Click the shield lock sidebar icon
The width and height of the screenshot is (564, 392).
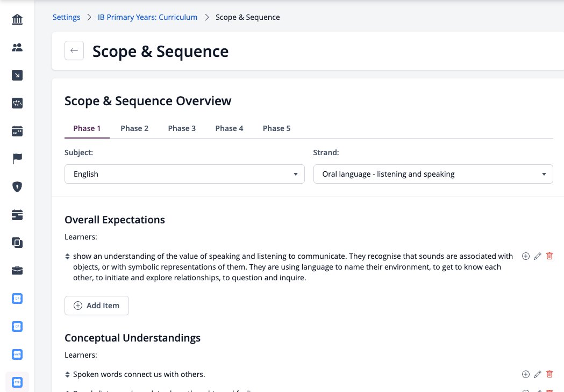click(17, 187)
